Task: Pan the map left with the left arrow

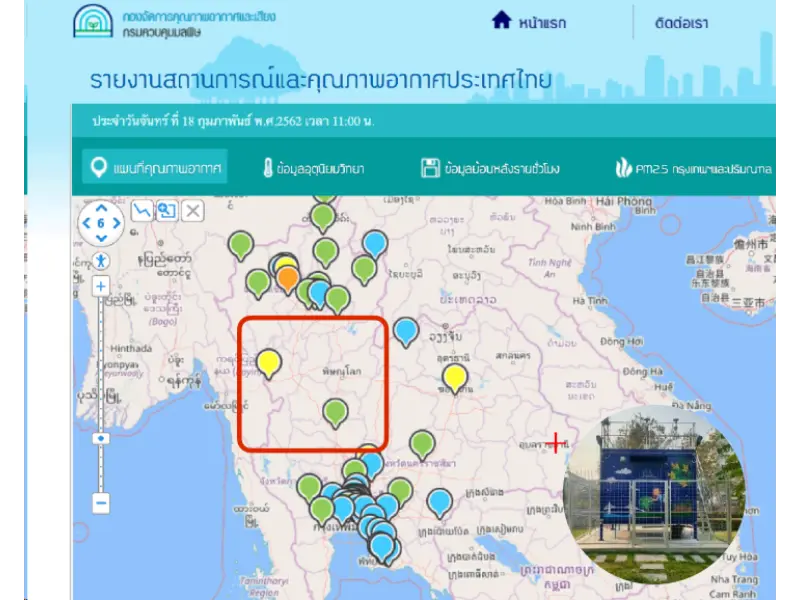Action: (x=86, y=224)
